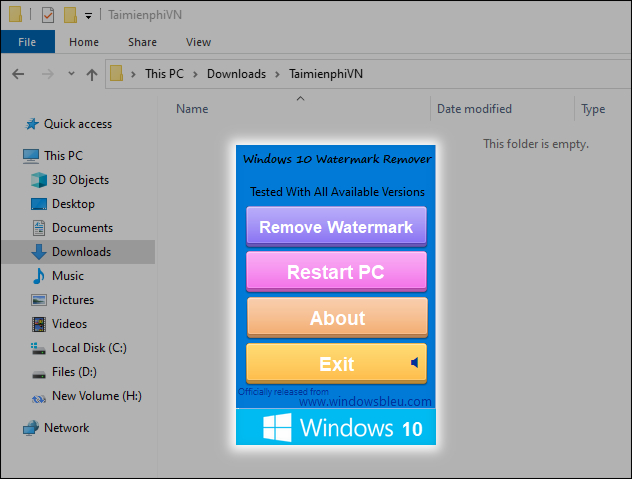Expand chevron before This PC in breadcrumb
The image size is (632, 479).
pos(133,74)
